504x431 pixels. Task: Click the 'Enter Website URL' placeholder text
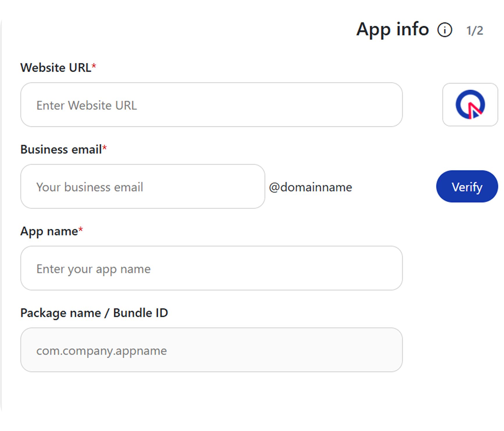tap(86, 105)
